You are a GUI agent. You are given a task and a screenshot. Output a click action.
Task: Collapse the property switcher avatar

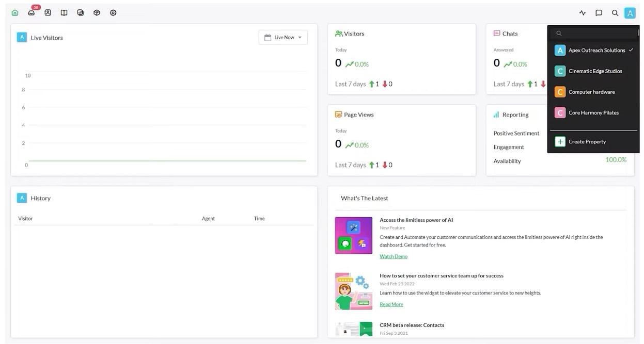(x=630, y=13)
